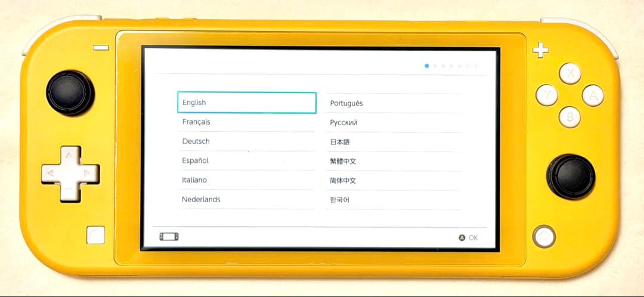Select Deutsch language entry

(247, 141)
